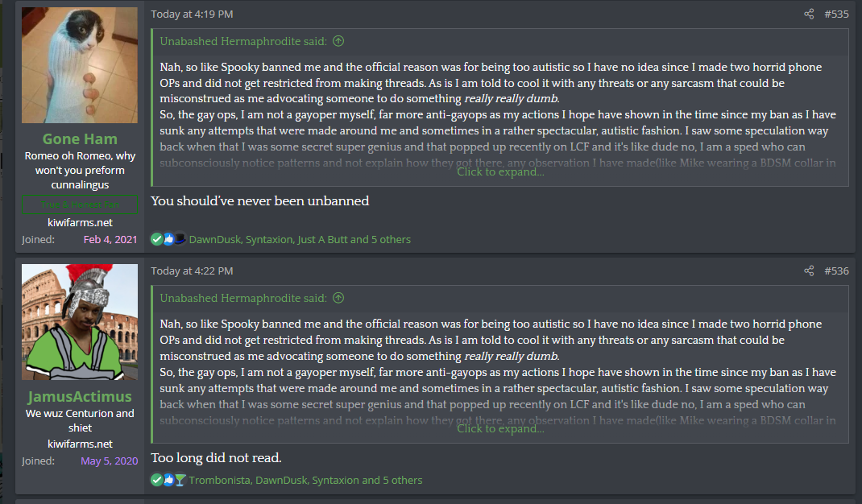
Task: Click the 'Today at 4:19 PM' timestamp
Action: [192, 14]
